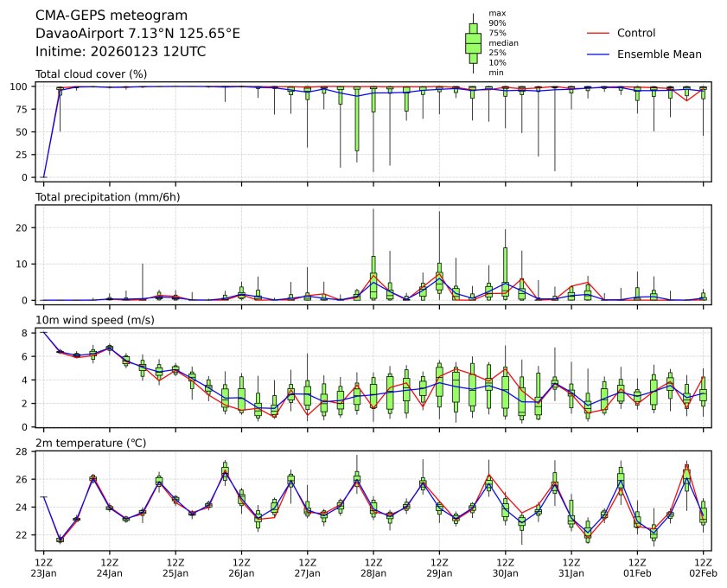Select the 'Ensemble Mean' legend label
The image size is (727, 588).
point(659,54)
